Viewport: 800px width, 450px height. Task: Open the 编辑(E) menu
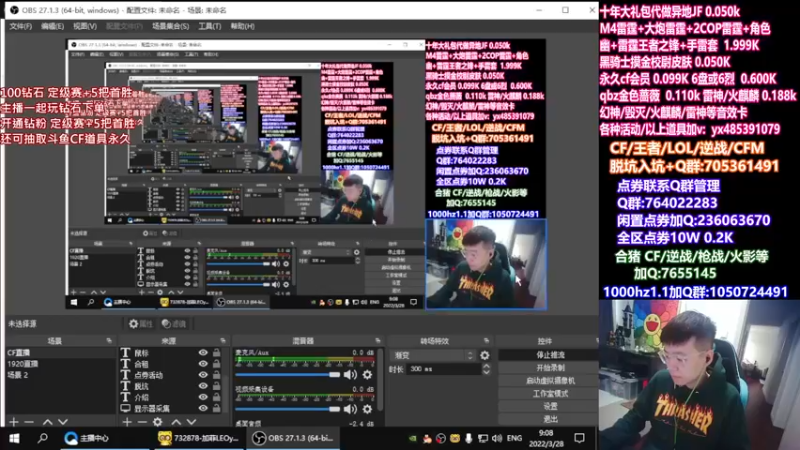[x=52, y=26]
